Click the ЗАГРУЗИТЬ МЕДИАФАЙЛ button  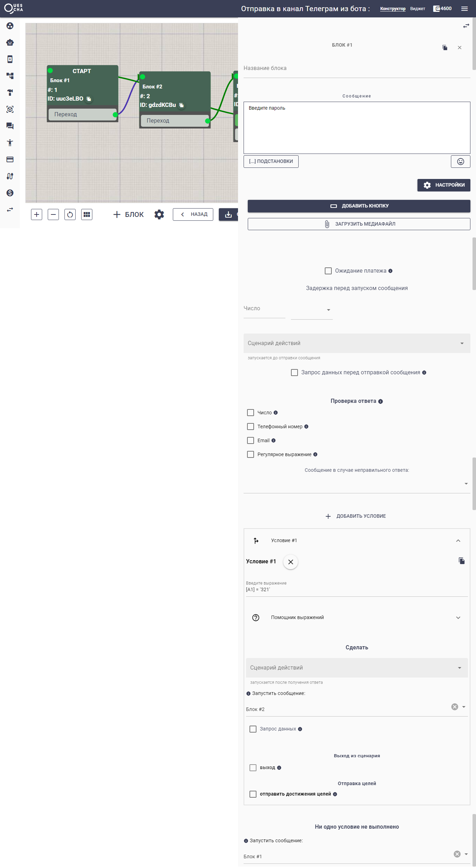pos(359,224)
